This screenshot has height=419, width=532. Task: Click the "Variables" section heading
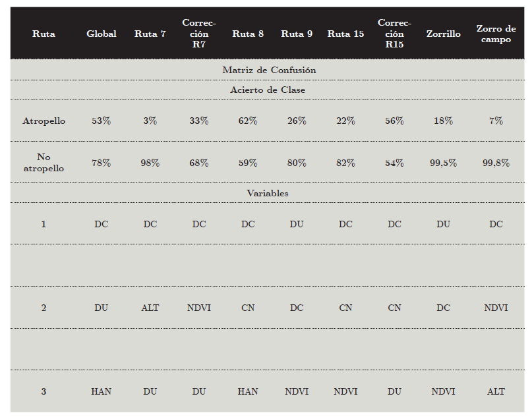pos(268,193)
